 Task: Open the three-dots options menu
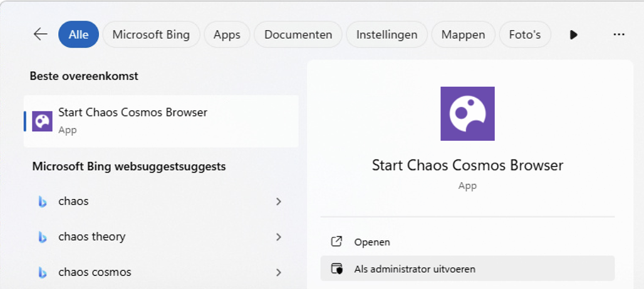click(619, 35)
